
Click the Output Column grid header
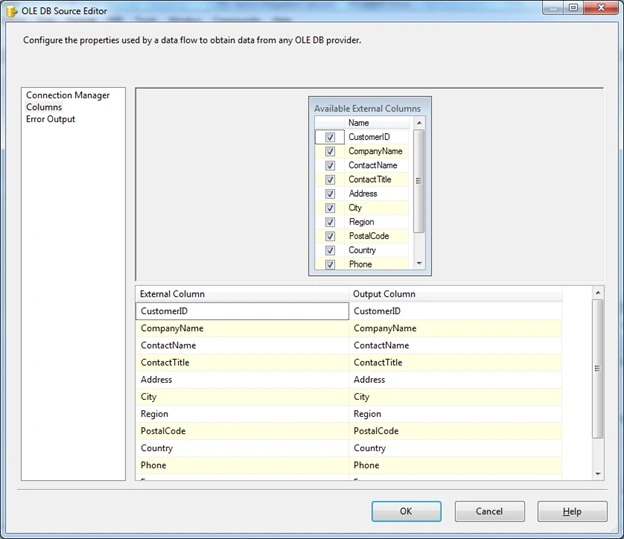(455, 294)
